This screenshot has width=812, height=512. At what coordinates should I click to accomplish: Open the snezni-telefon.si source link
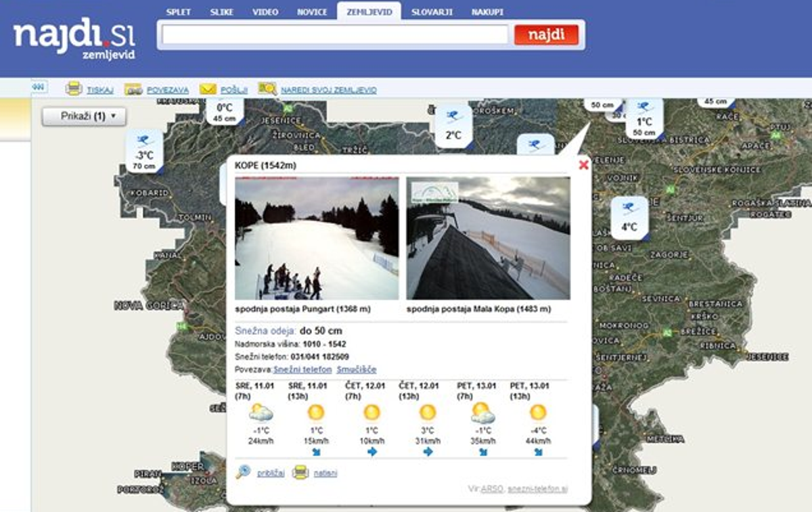tap(538, 488)
